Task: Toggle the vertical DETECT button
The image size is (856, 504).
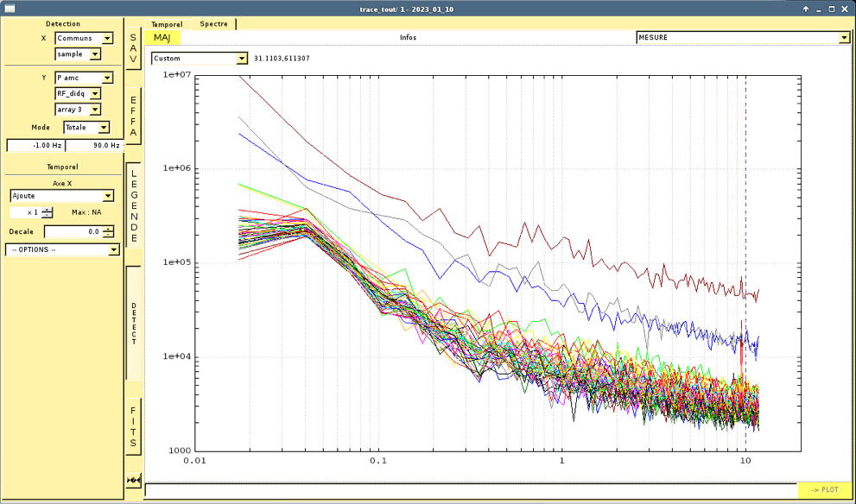Action: coord(133,324)
